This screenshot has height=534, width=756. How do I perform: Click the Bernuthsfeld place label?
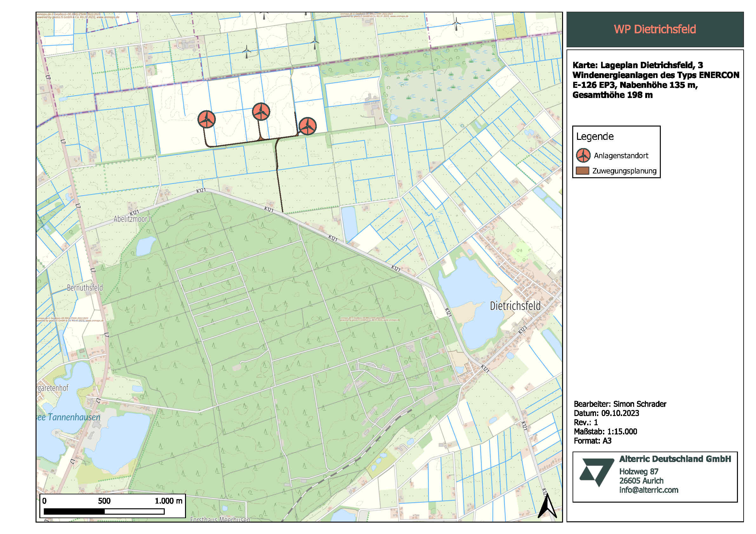(x=85, y=288)
